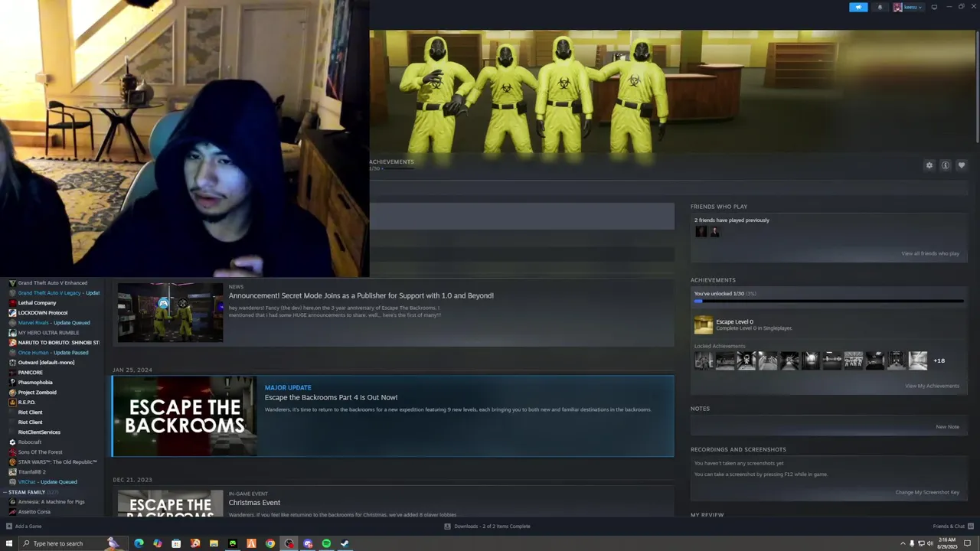Click Add a Game plus icon
The height and width of the screenshot is (551, 980).
click(9, 527)
